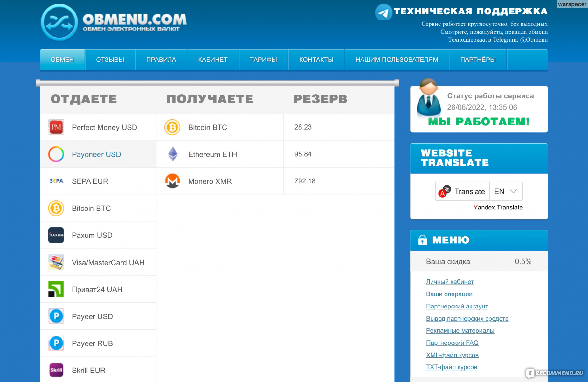Choose Monero XMR to receive
The width and height of the screenshot is (588, 382).
[220, 181]
